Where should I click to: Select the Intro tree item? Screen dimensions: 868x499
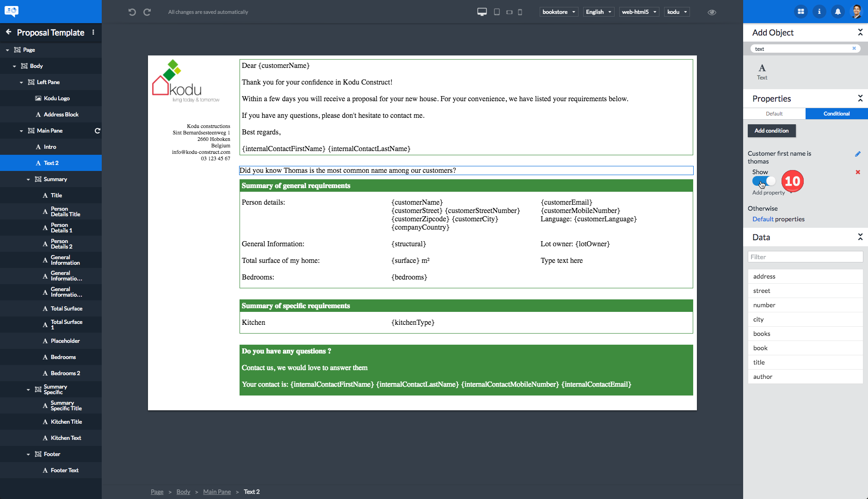point(51,147)
